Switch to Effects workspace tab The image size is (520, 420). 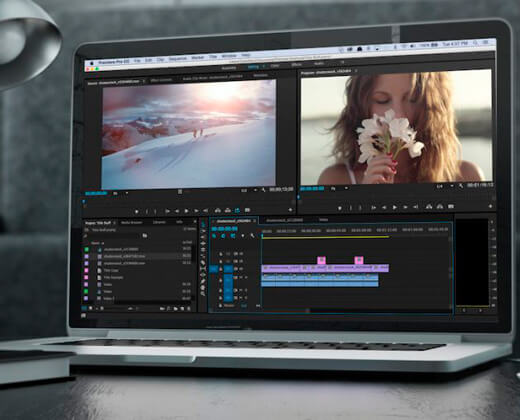(x=296, y=65)
